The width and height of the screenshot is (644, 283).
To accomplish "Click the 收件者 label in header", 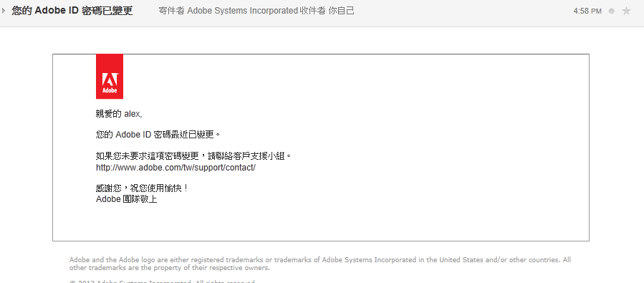I will pyautogui.click(x=312, y=11).
